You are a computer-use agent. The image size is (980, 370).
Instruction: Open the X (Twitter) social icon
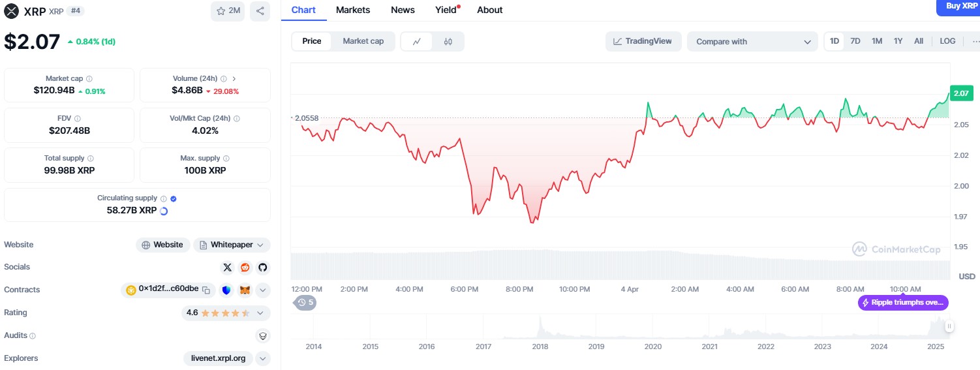tap(227, 268)
